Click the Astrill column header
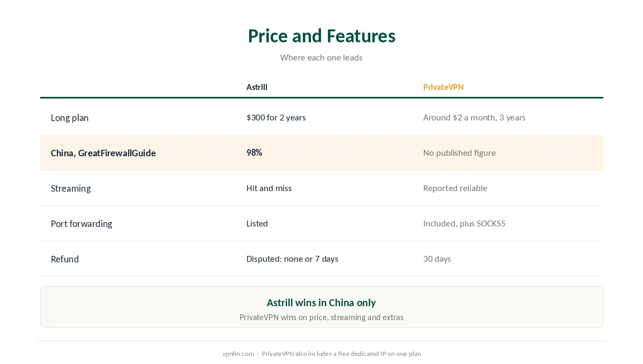 point(257,87)
